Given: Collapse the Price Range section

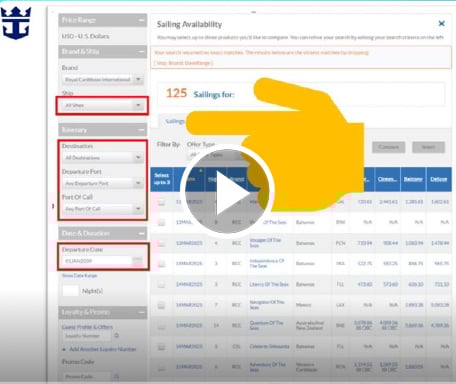Looking at the screenshot, I should tap(142, 20).
